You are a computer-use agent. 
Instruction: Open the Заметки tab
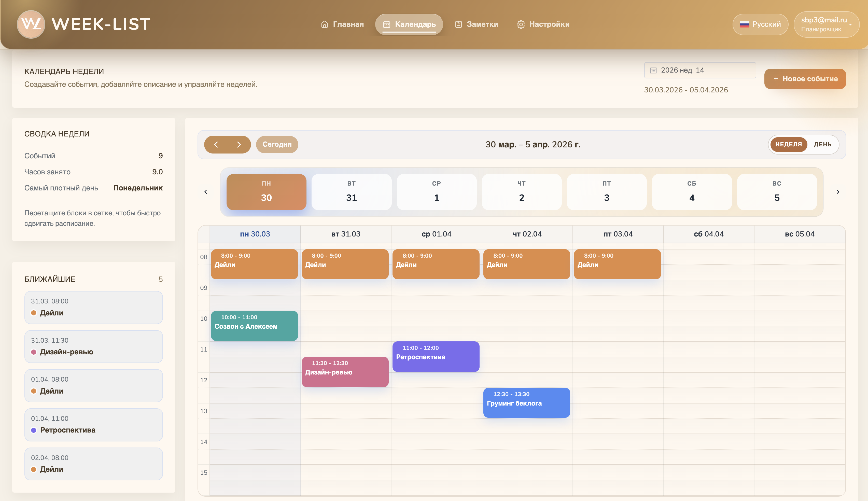tap(477, 24)
